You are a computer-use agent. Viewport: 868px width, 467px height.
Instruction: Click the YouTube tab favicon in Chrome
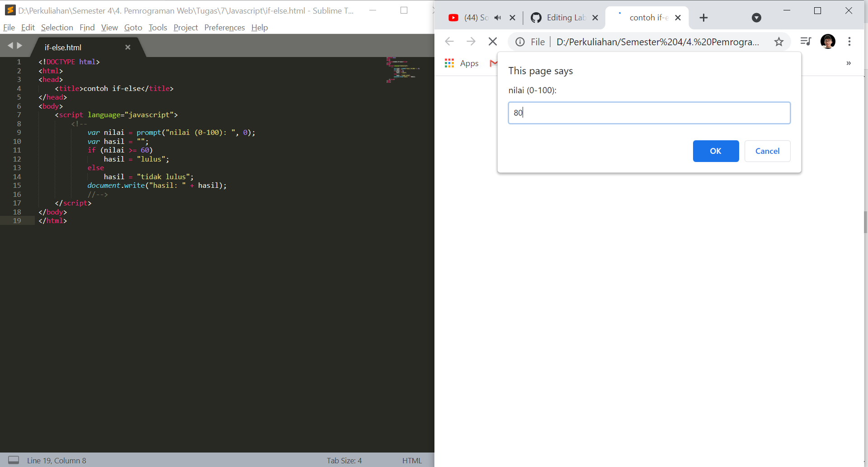453,18
